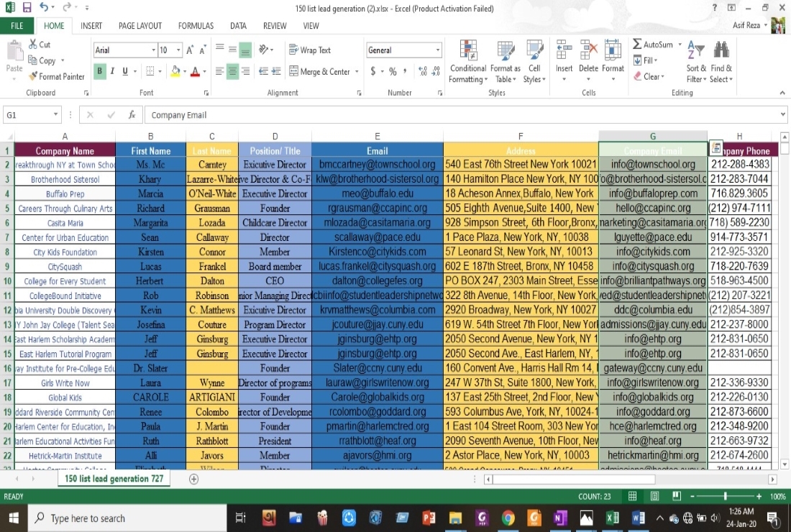Open the Fill Color dropdown arrow
The height and width of the screenshot is (532, 791).
pos(185,72)
